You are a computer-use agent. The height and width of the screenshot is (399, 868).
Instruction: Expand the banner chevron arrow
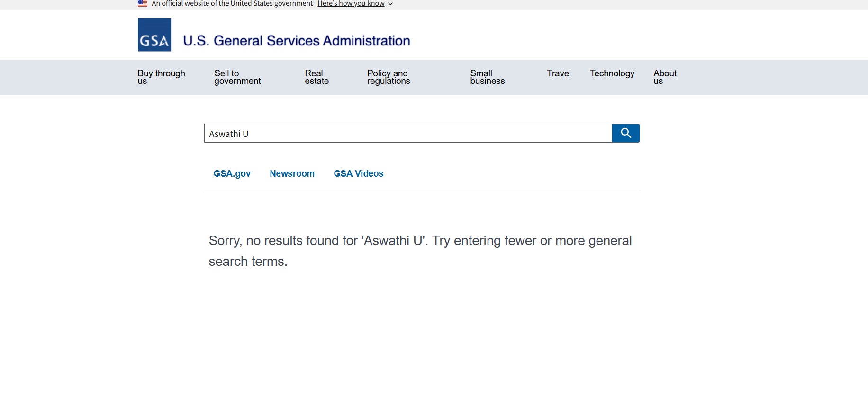click(x=390, y=4)
